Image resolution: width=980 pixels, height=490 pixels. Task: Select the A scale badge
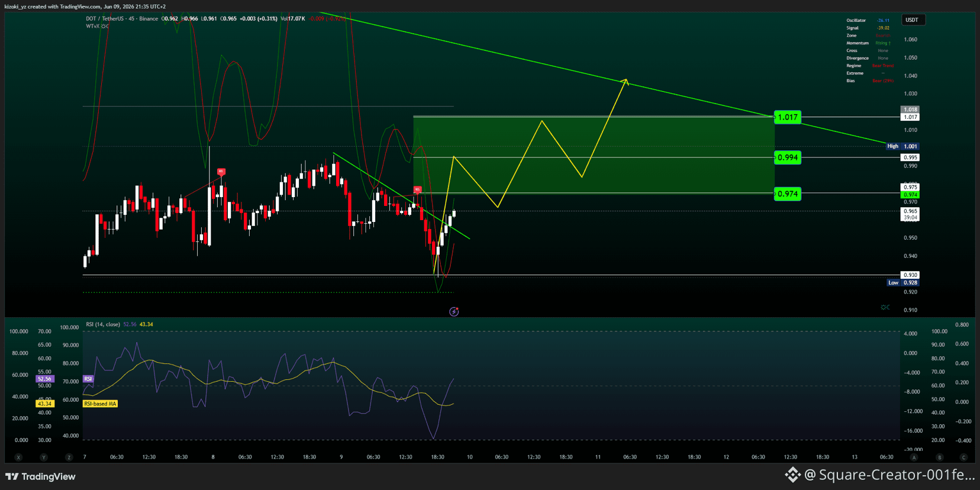[x=914, y=457]
